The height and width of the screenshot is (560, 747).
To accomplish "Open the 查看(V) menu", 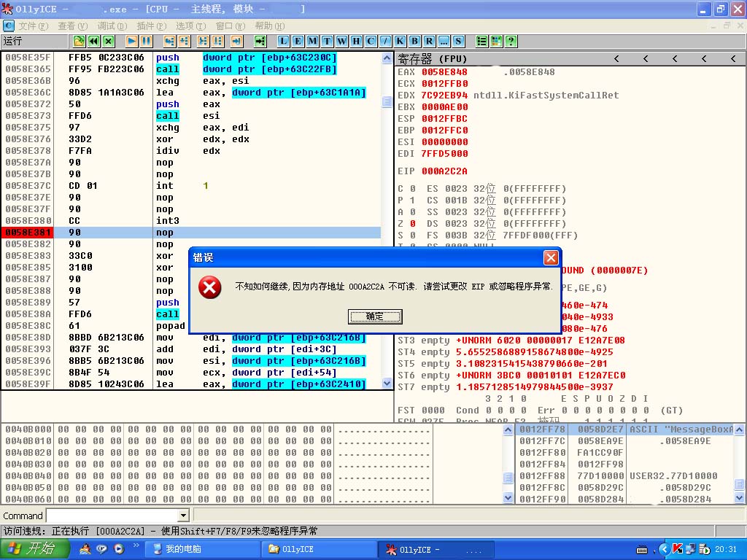I will [x=73, y=26].
